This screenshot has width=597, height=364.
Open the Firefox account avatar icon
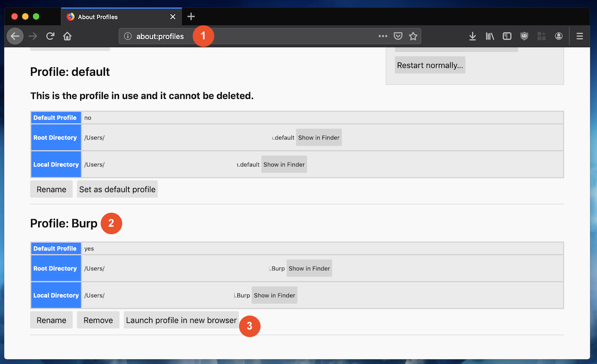click(x=559, y=36)
